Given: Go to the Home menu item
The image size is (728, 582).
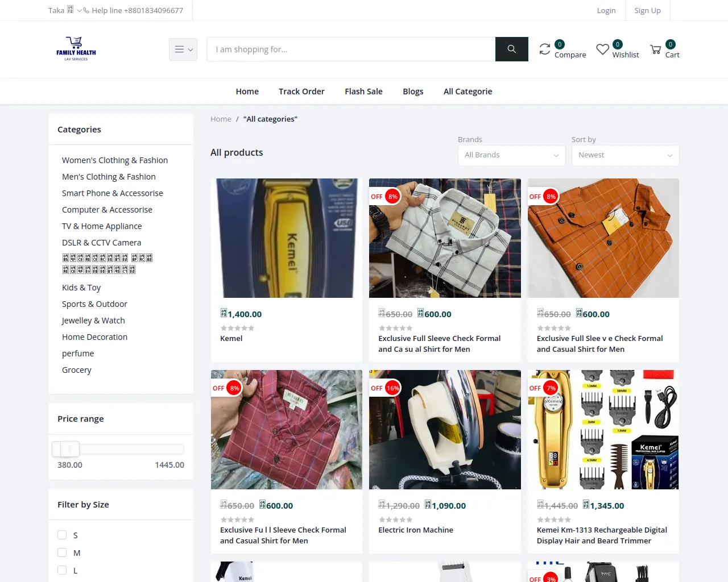Looking at the screenshot, I should coord(247,92).
